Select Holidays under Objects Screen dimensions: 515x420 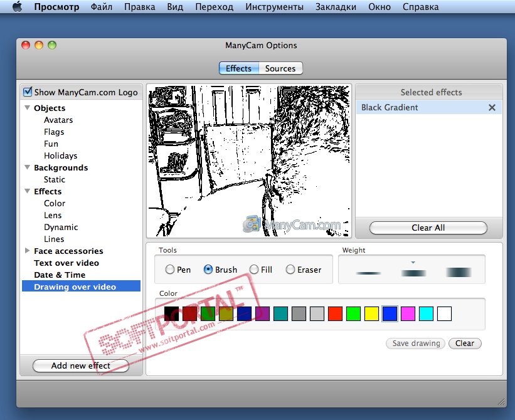60,155
